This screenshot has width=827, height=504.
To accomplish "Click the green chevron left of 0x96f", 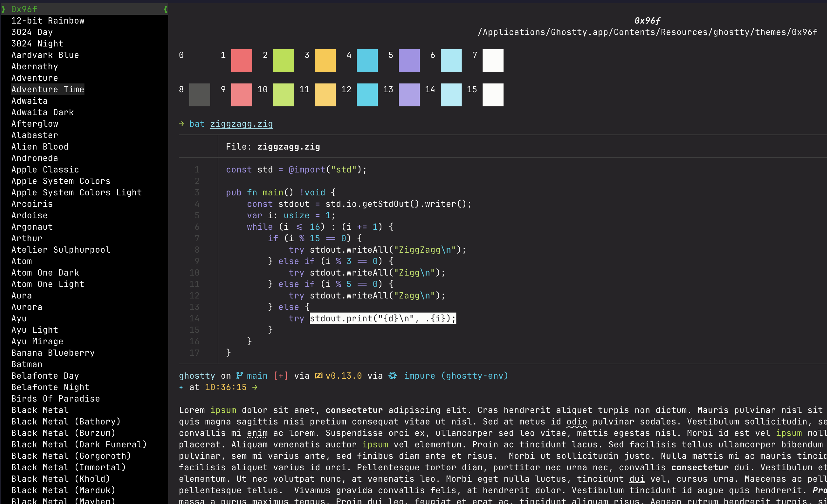I will pos(3,9).
